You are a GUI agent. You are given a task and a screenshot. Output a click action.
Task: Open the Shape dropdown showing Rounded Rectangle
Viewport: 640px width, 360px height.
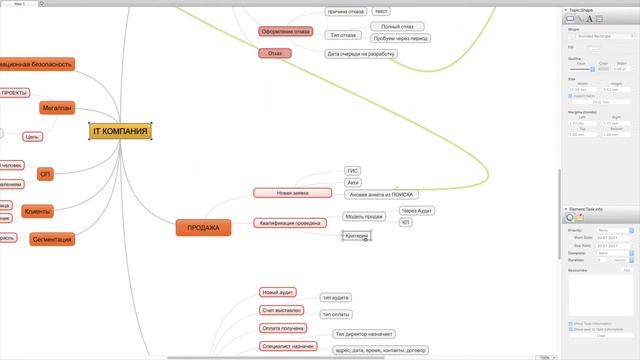[x=605, y=36]
